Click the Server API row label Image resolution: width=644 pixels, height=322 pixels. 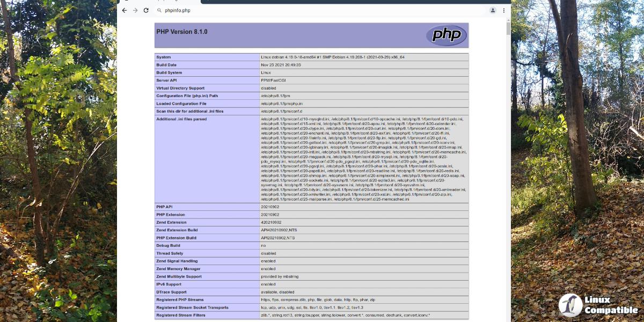167,80
